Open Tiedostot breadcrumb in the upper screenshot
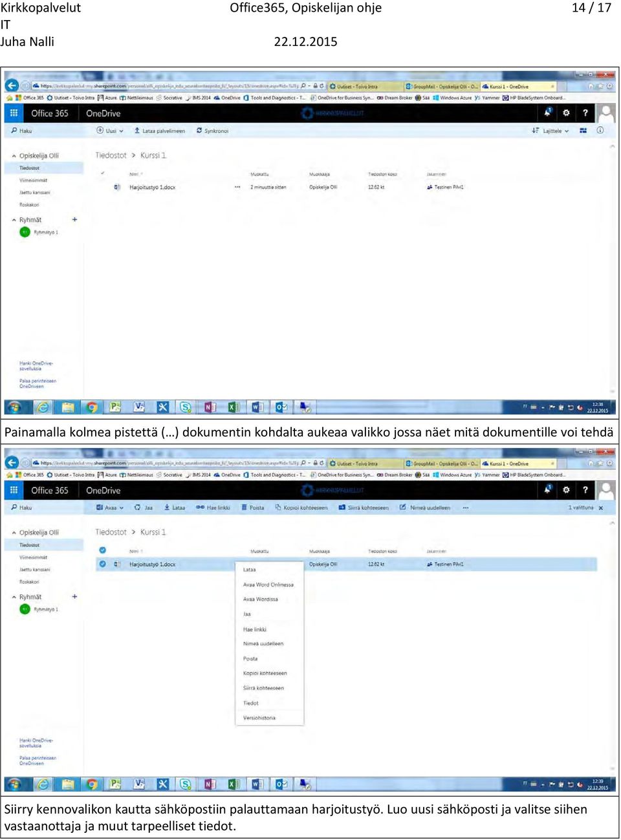Image resolution: width=621 pixels, height=840 pixels. (111, 155)
